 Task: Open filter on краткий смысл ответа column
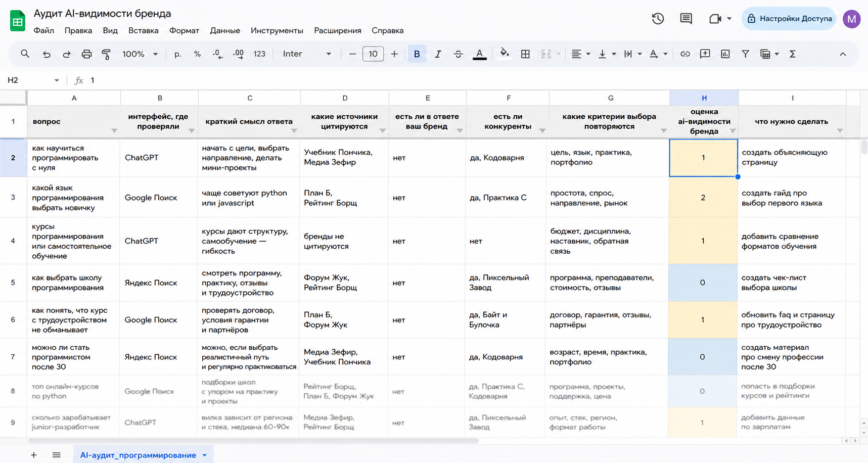pos(294,131)
